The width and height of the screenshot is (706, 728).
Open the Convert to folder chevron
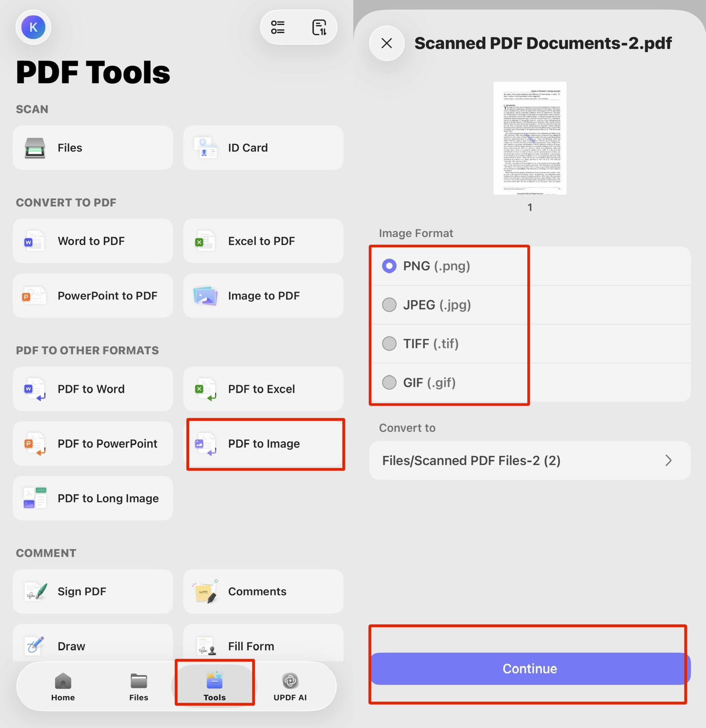click(x=668, y=461)
